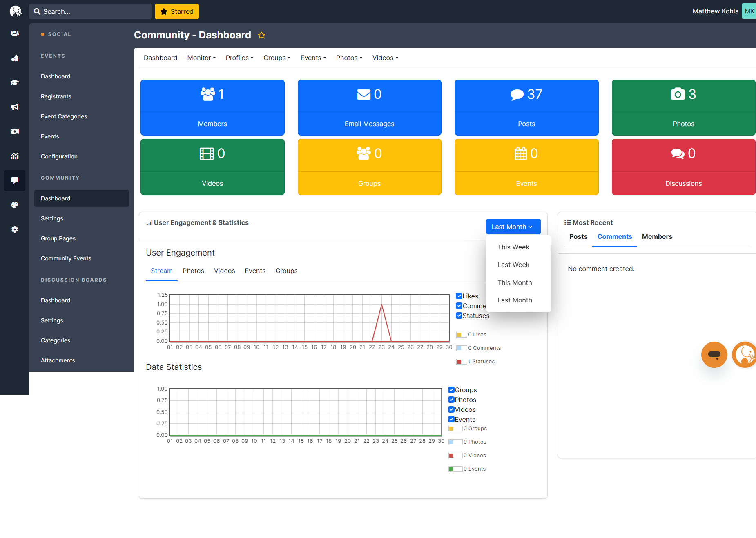Collapse the Last Month period dropdown button
756x538 pixels.
pyautogui.click(x=513, y=227)
